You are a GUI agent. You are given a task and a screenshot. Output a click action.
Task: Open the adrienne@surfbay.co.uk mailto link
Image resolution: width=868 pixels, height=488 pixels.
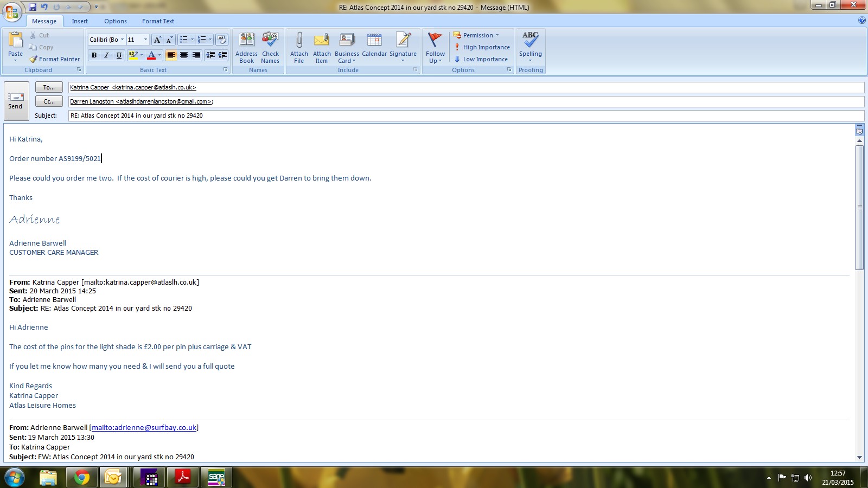pos(144,427)
